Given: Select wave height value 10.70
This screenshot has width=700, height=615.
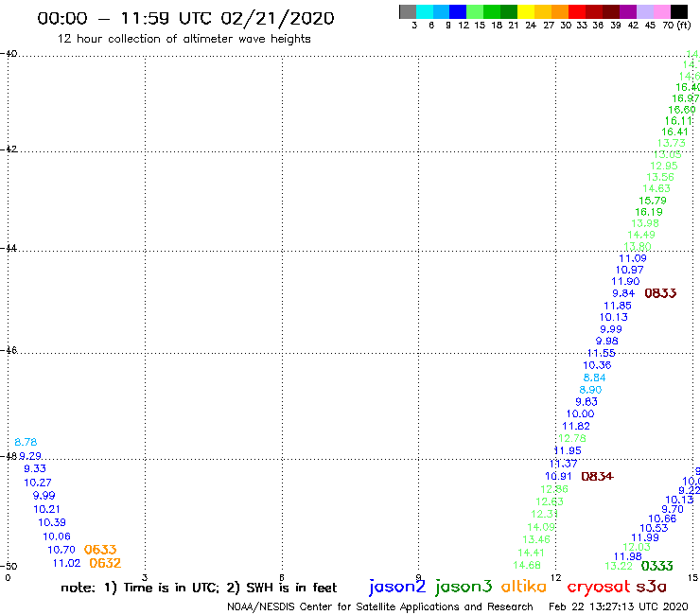Looking at the screenshot, I should click(x=61, y=550).
